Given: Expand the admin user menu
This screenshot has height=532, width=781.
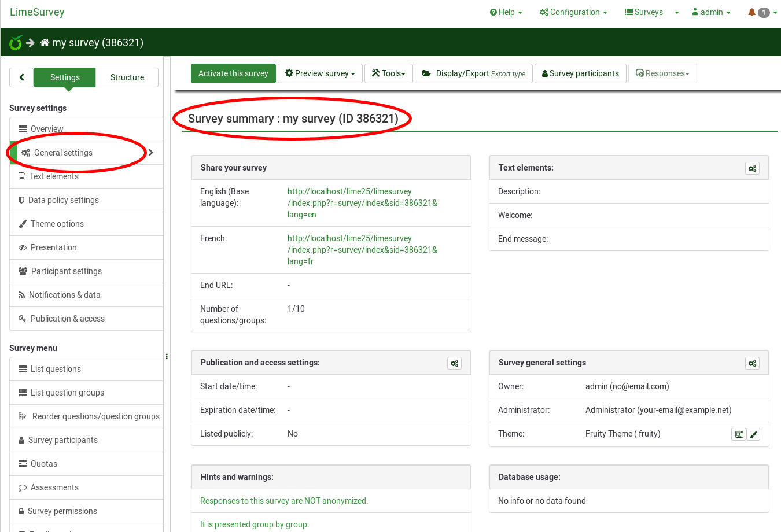Looking at the screenshot, I should (711, 12).
